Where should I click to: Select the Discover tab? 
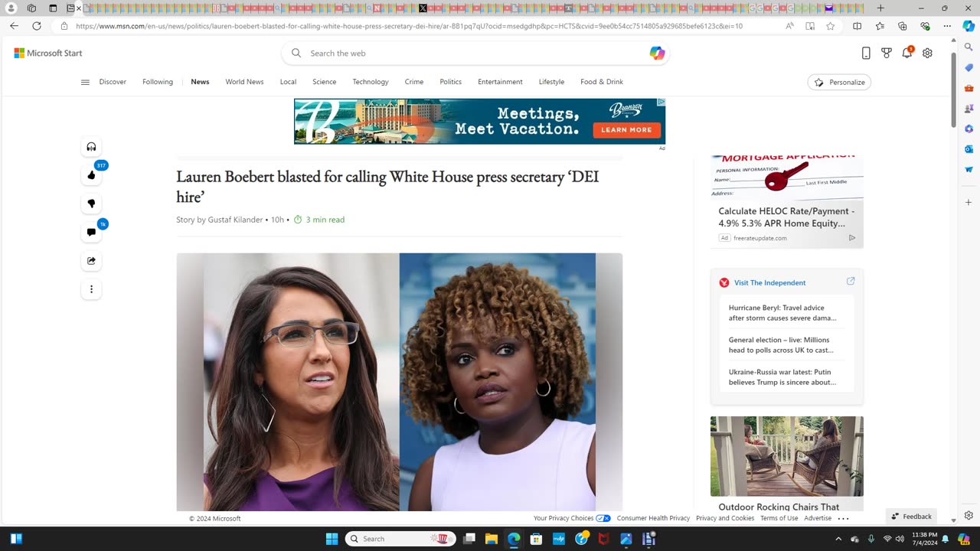tap(113, 82)
